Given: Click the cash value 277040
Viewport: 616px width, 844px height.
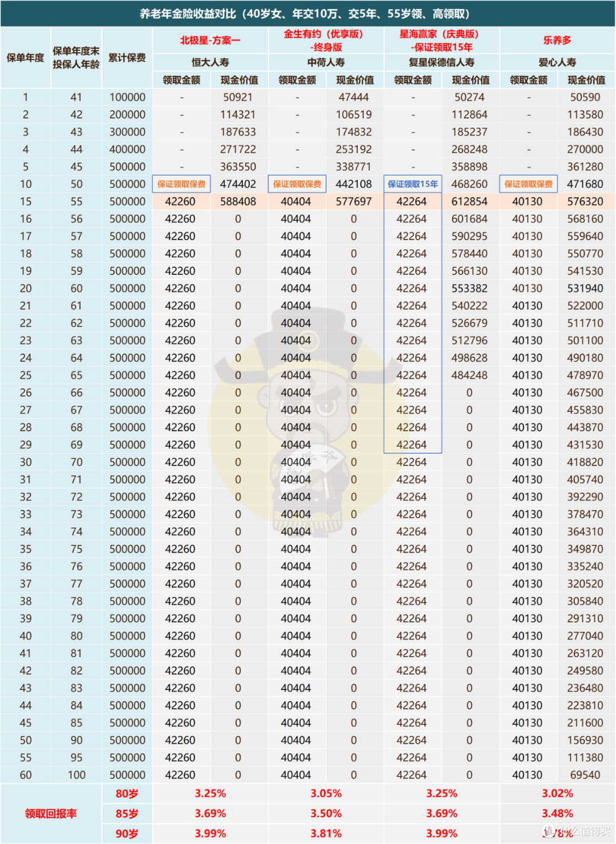Looking at the screenshot, I should coord(585,636).
